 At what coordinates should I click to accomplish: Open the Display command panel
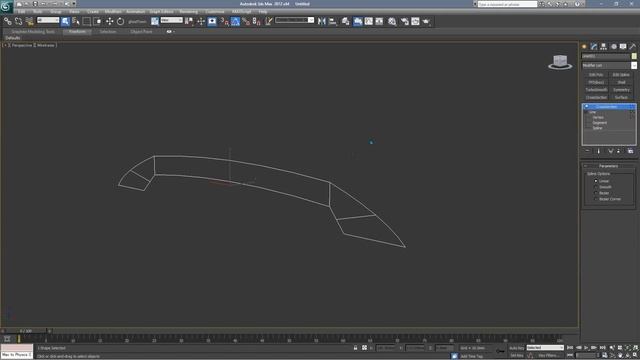[623, 47]
